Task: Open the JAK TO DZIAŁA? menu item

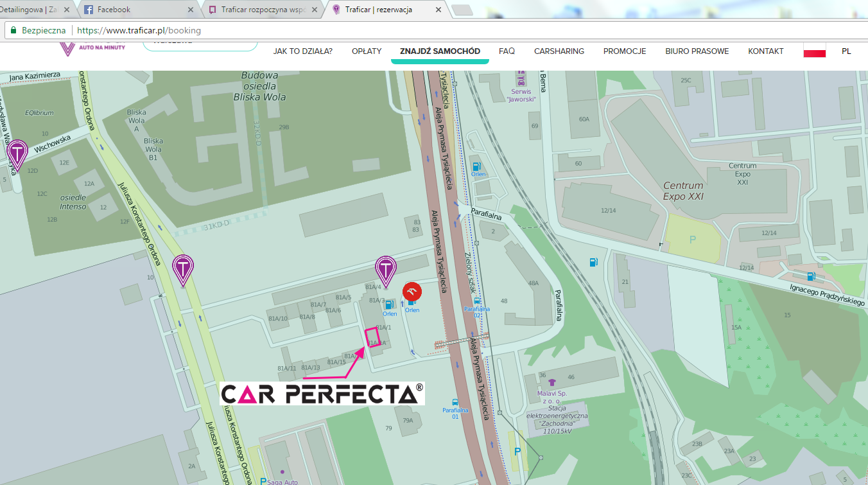Action: pos(303,51)
